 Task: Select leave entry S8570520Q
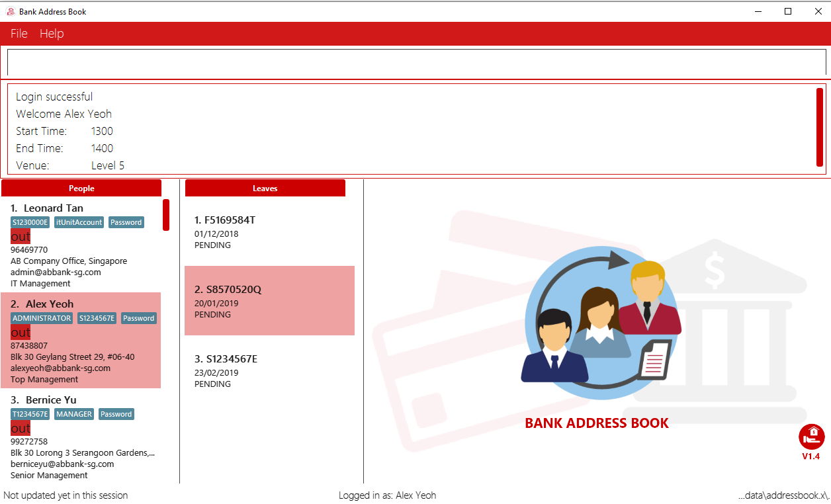[270, 301]
